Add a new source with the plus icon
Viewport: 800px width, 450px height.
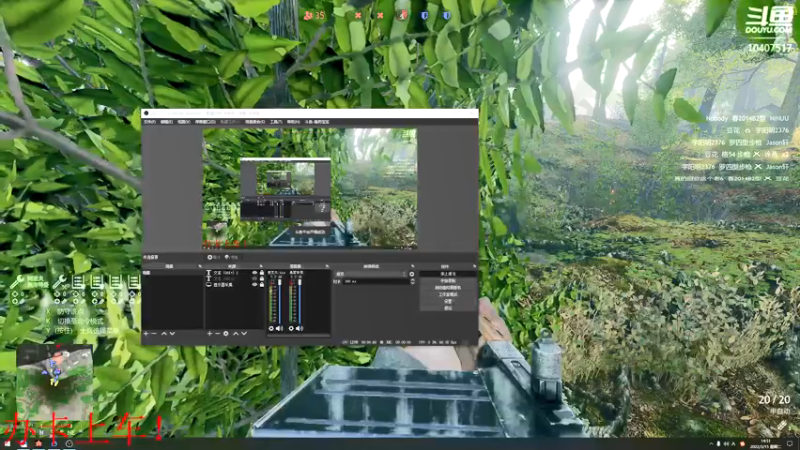[210, 334]
